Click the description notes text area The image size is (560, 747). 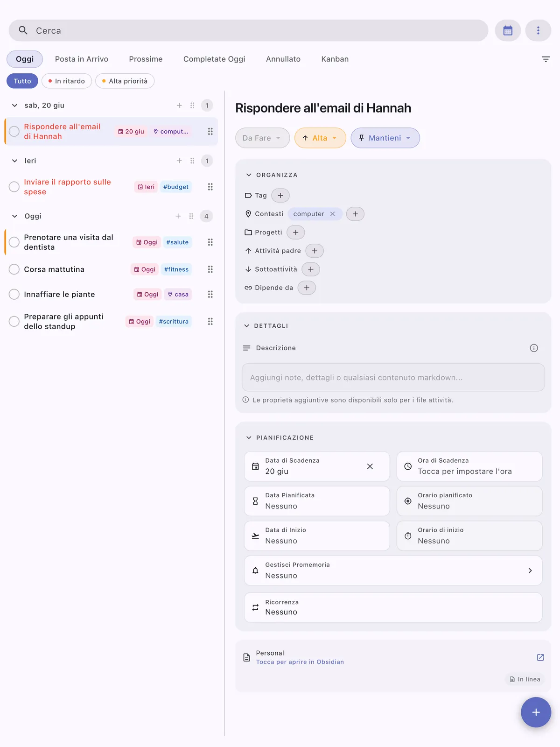tap(393, 377)
